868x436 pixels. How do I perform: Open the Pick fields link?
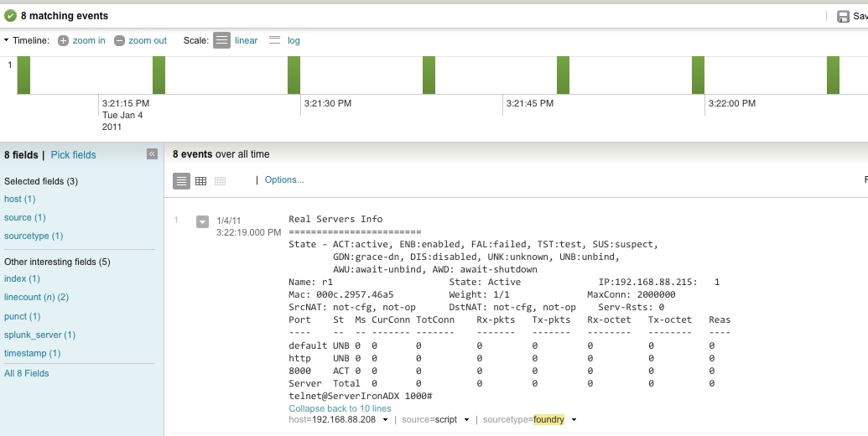click(73, 155)
